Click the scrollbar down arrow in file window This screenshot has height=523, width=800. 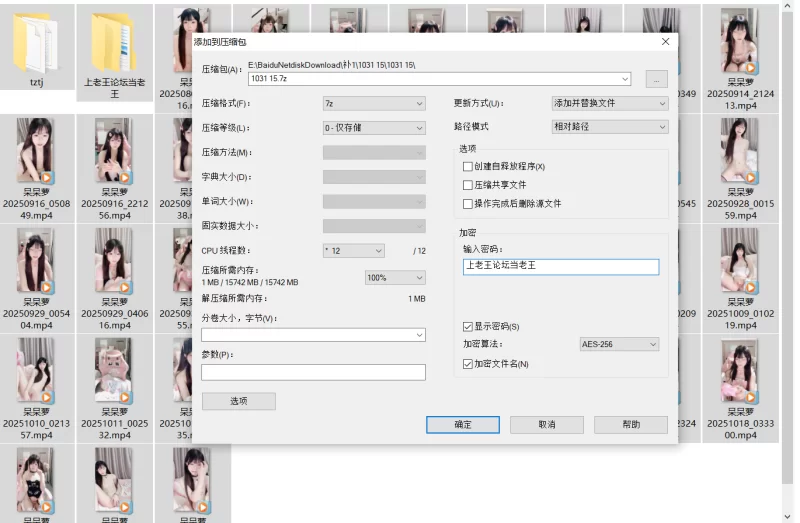click(788, 516)
